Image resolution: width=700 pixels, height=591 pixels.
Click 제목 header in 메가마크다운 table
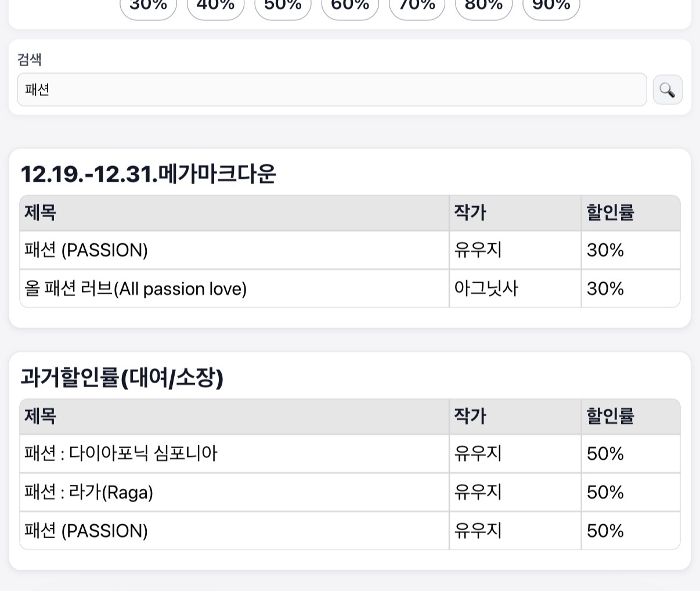(41, 213)
